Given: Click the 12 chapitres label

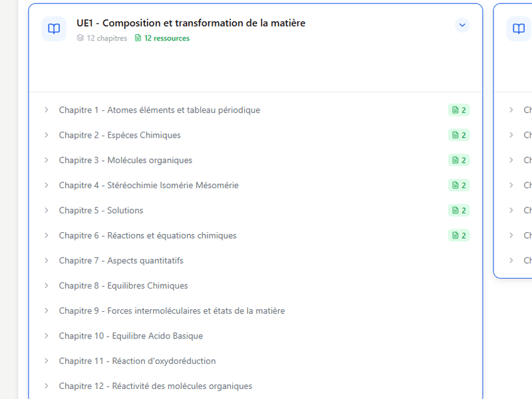Looking at the screenshot, I should tap(102, 39).
